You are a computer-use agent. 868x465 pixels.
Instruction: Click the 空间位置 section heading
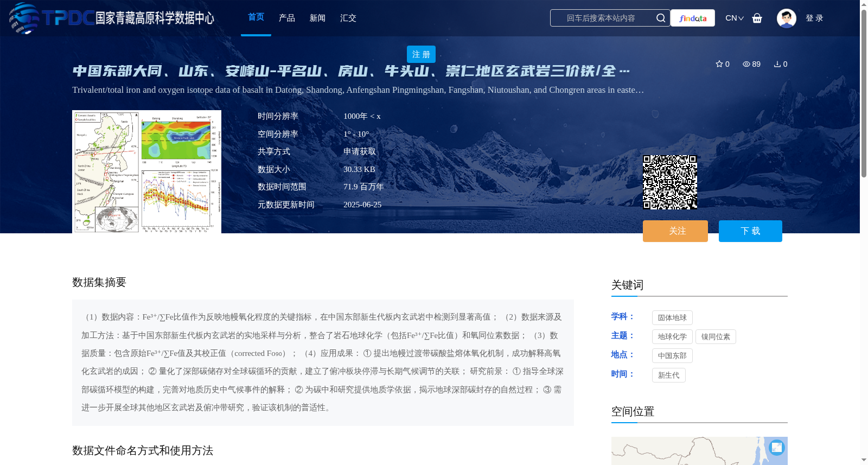click(633, 411)
